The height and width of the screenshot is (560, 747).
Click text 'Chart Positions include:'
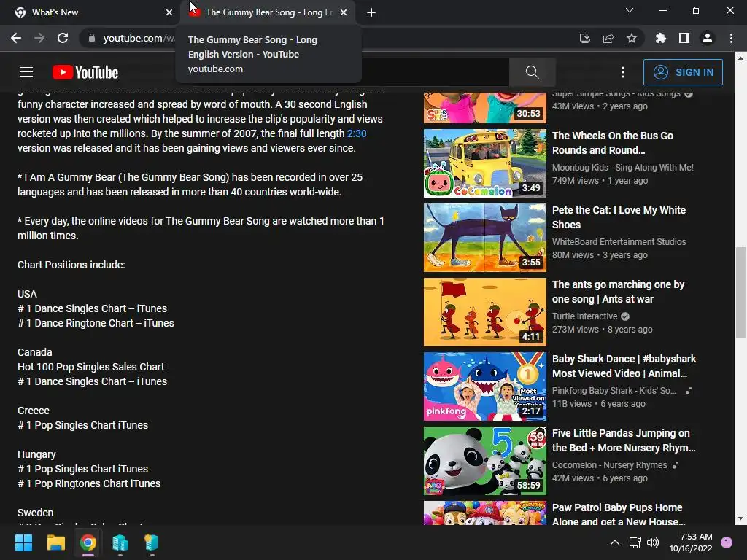[x=71, y=265]
